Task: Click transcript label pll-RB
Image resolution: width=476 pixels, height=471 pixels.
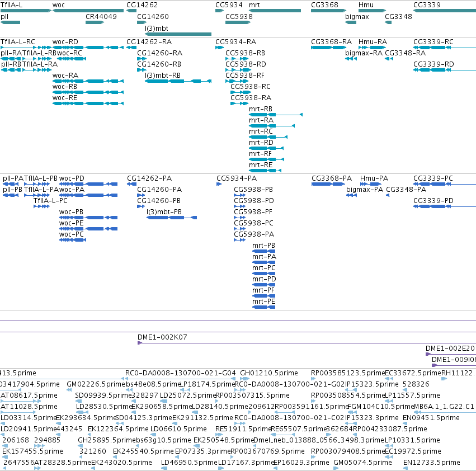Action: coord(11,64)
